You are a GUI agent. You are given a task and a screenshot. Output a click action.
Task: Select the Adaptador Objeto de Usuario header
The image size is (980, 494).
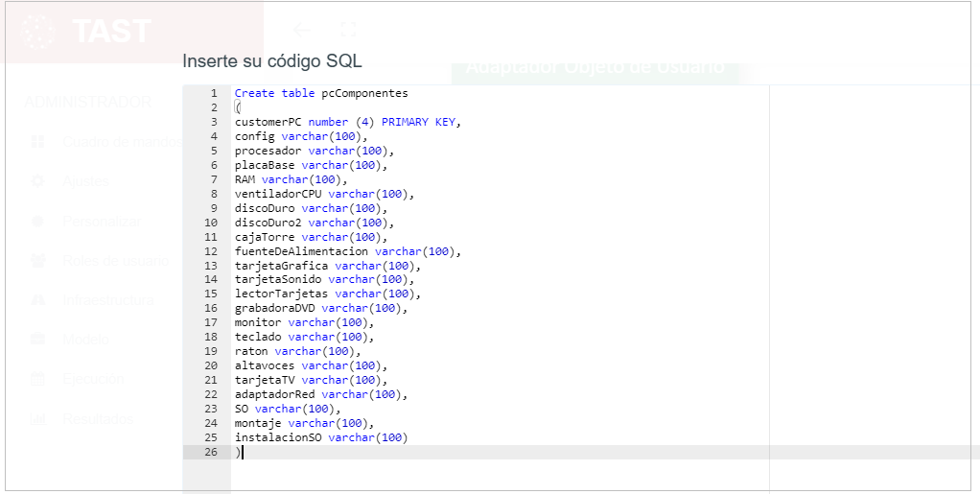[x=595, y=67]
